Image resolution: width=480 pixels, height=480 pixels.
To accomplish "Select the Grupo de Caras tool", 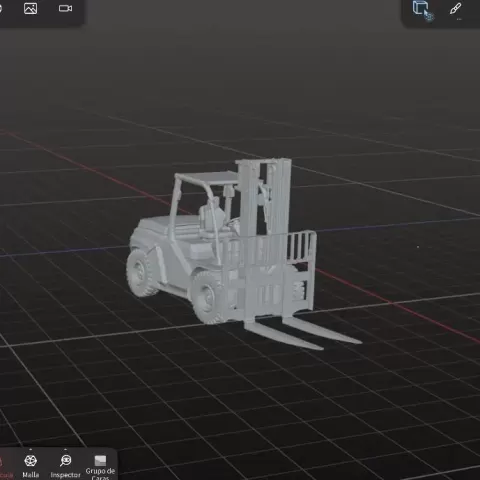I will (x=100, y=467).
